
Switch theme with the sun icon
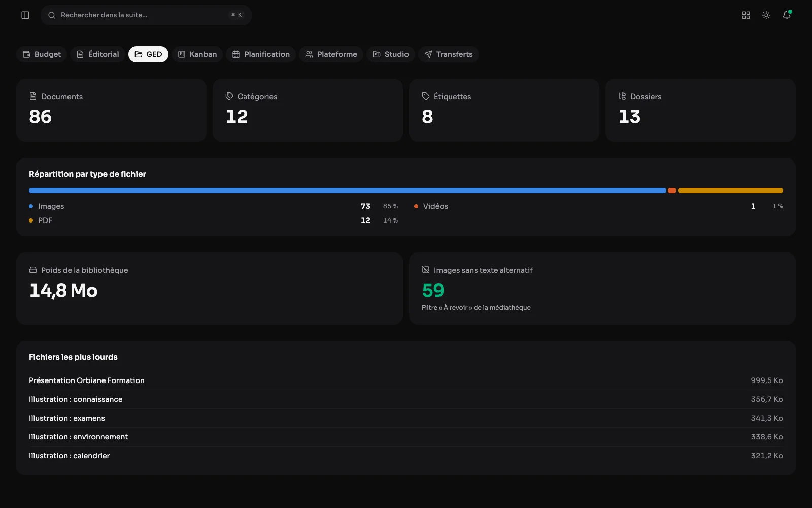(x=766, y=15)
